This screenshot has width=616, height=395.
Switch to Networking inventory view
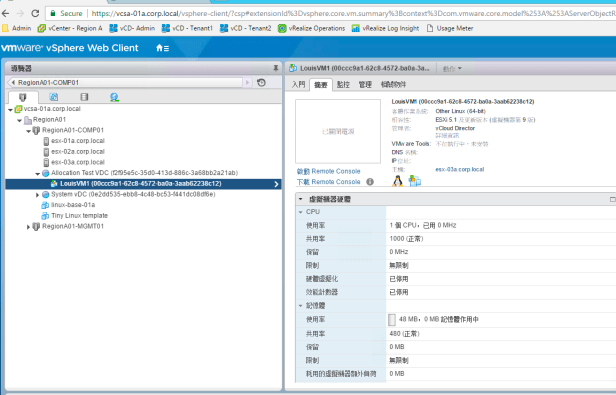click(114, 97)
